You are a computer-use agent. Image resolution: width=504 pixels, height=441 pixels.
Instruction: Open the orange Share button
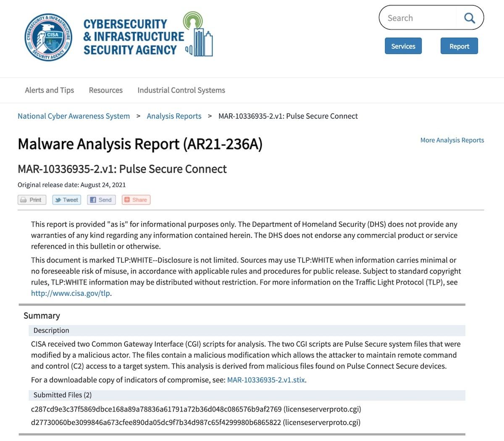[x=136, y=200]
